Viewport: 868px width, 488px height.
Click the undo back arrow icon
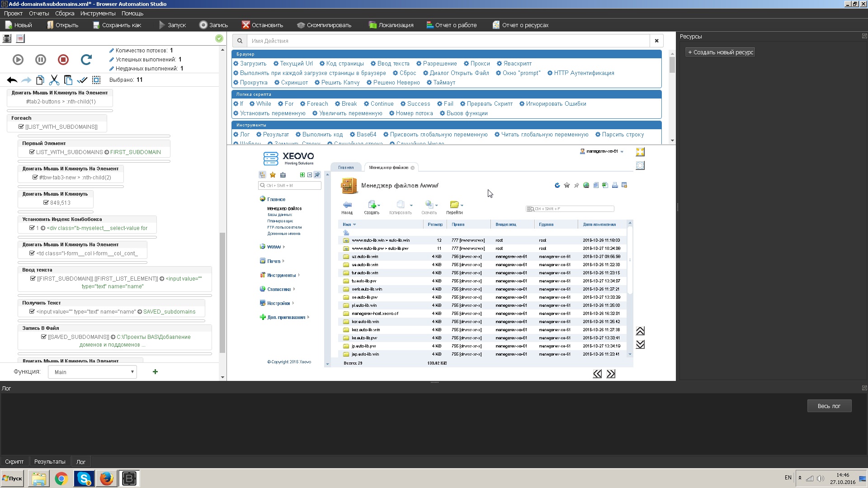[12, 80]
